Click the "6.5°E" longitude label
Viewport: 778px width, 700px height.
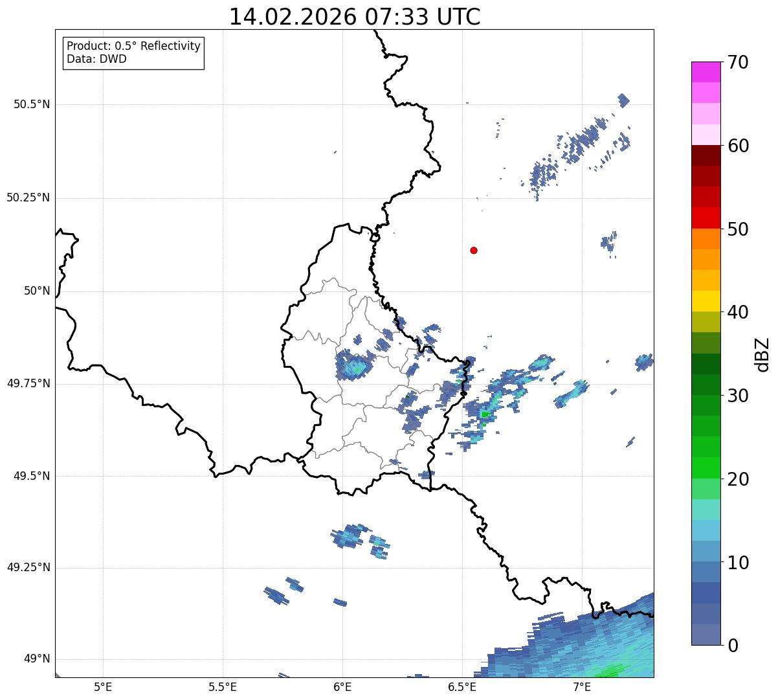(x=462, y=687)
